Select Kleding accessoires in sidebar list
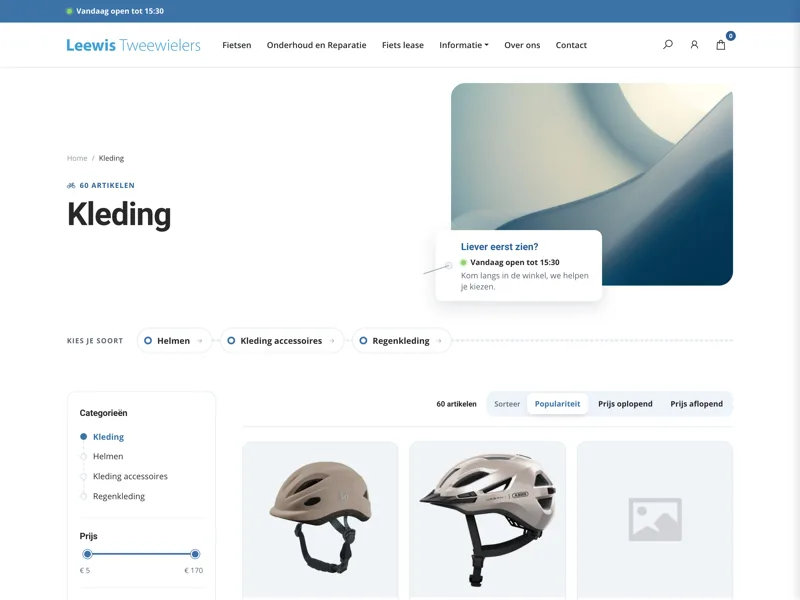 click(130, 476)
